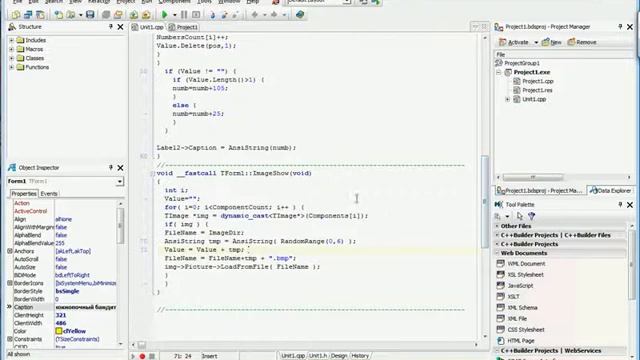Open the dropdown arrow next to Activate

[x=536, y=42]
